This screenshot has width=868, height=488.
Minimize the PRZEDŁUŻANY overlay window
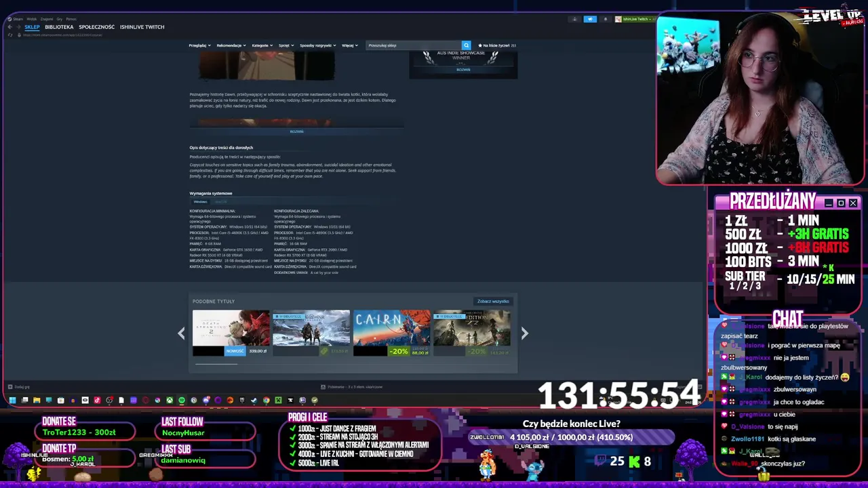point(829,203)
